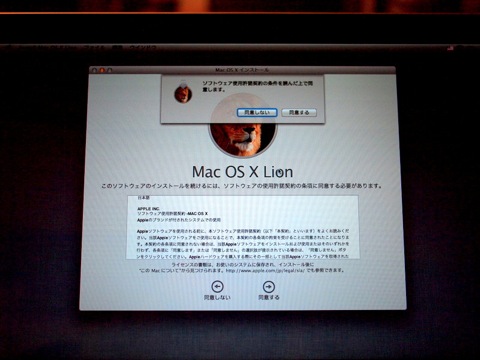Click the Mac OS X Lion heading
Image resolution: width=480 pixels, height=360 pixels.
(x=243, y=172)
